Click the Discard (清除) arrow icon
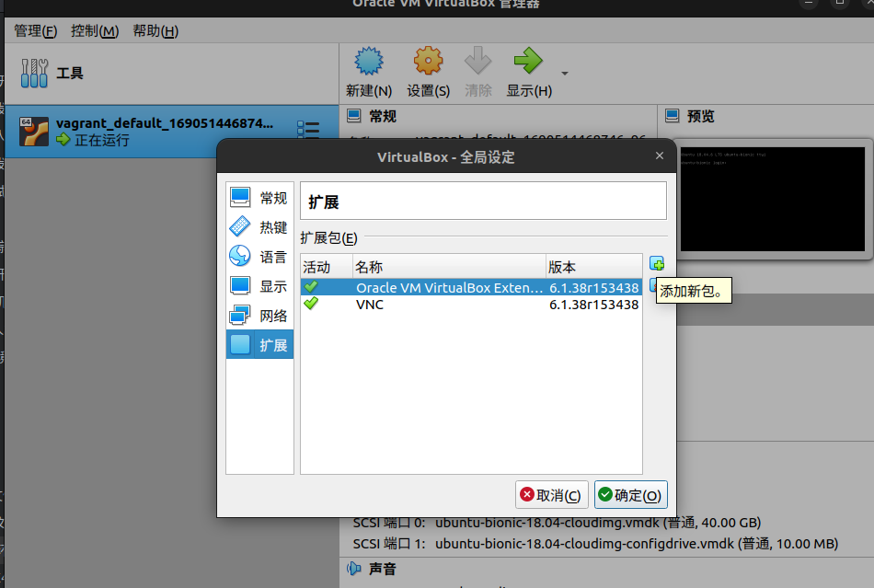Image resolution: width=874 pixels, height=588 pixels. [x=478, y=62]
